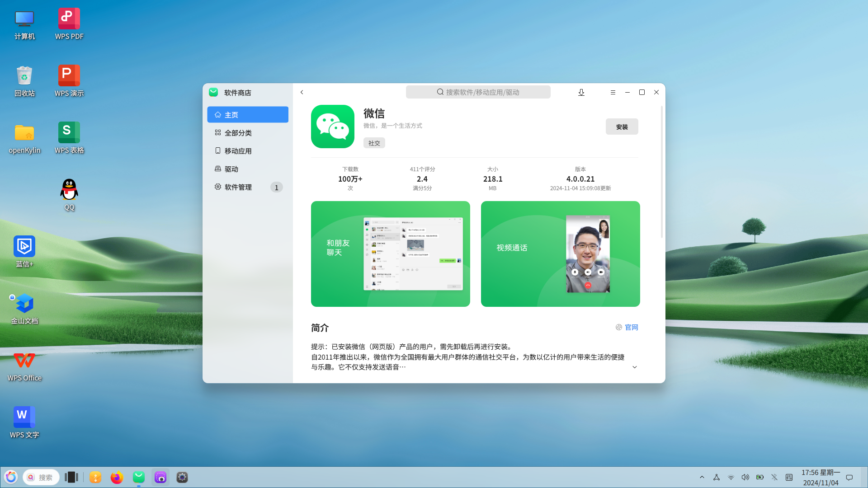The image size is (868, 488).
Task: Click the Wi-Fi tray icon
Action: [x=731, y=477]
